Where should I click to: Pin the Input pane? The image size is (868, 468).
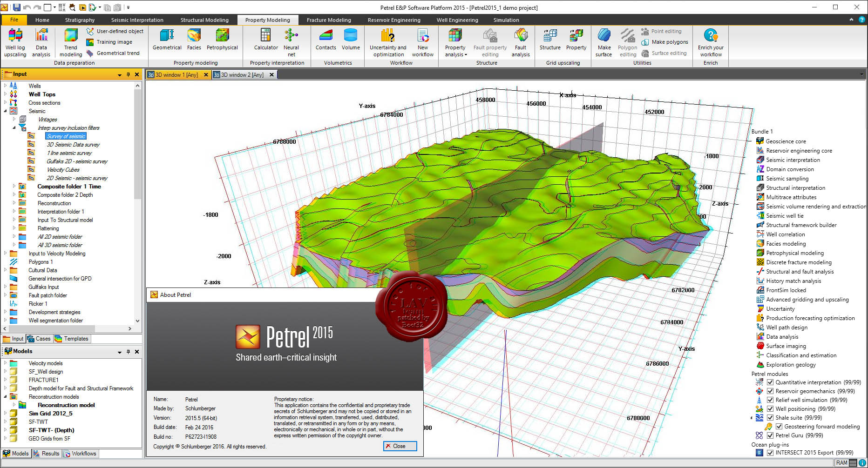click(x=128, y=74)
